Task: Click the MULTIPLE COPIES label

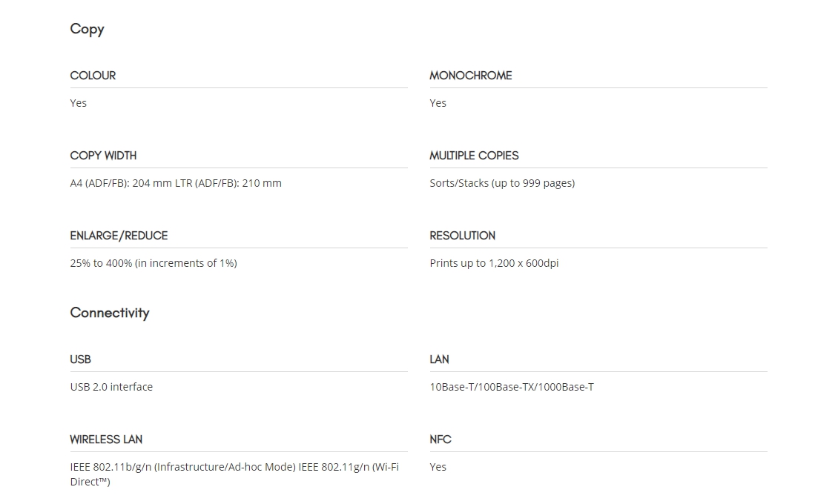Action: [474, 156]
